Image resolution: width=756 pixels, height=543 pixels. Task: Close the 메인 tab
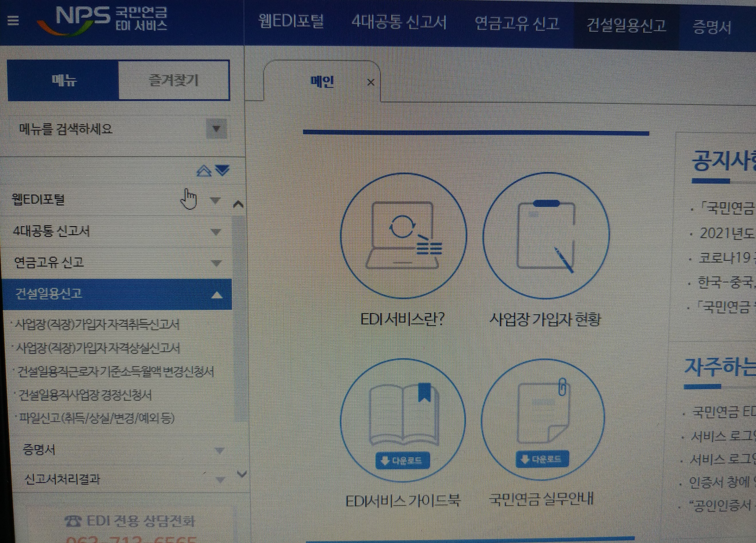(370, 82)
